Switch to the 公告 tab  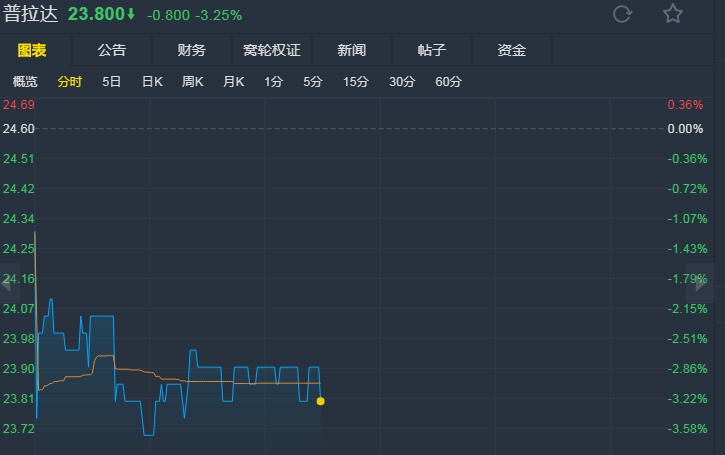click(112, 50)
